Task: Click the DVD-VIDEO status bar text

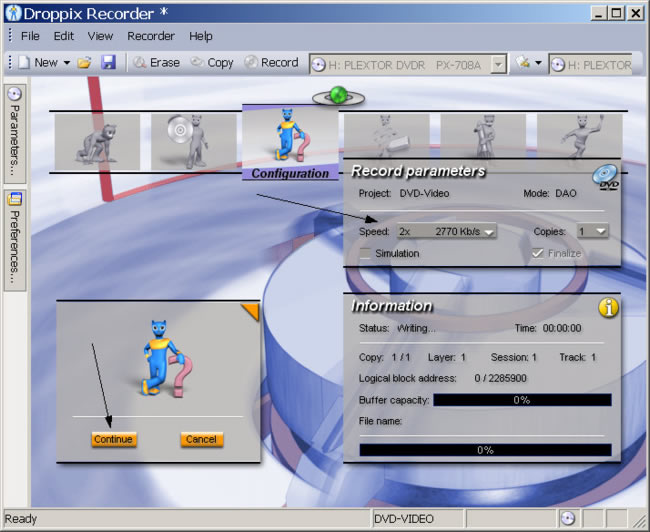Action: click(x=404, y=519)
